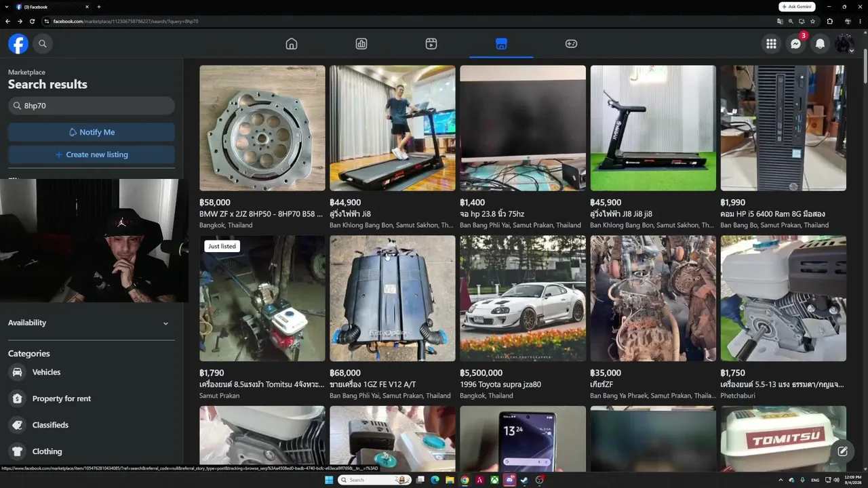Open the account profile picture menu
Viewport: 868px width, 488px height.
point(844,44)
